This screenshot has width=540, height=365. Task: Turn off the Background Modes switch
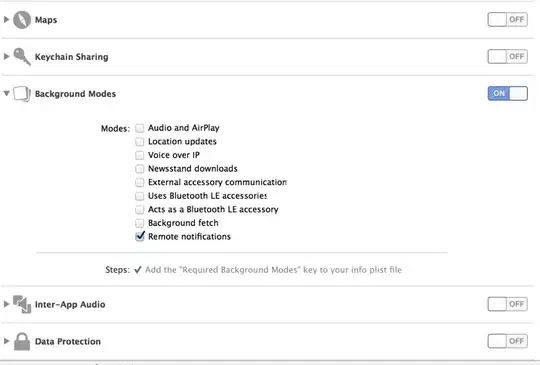tap(507, 93)
